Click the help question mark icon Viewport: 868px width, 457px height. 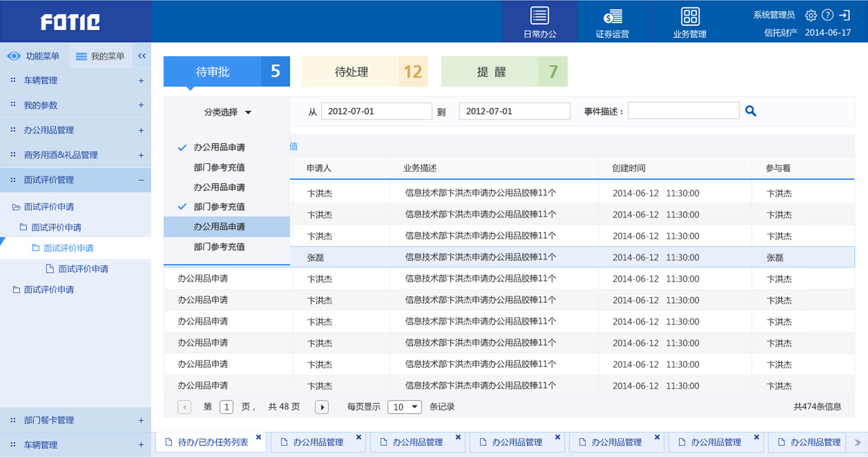(x=828, y=15)
